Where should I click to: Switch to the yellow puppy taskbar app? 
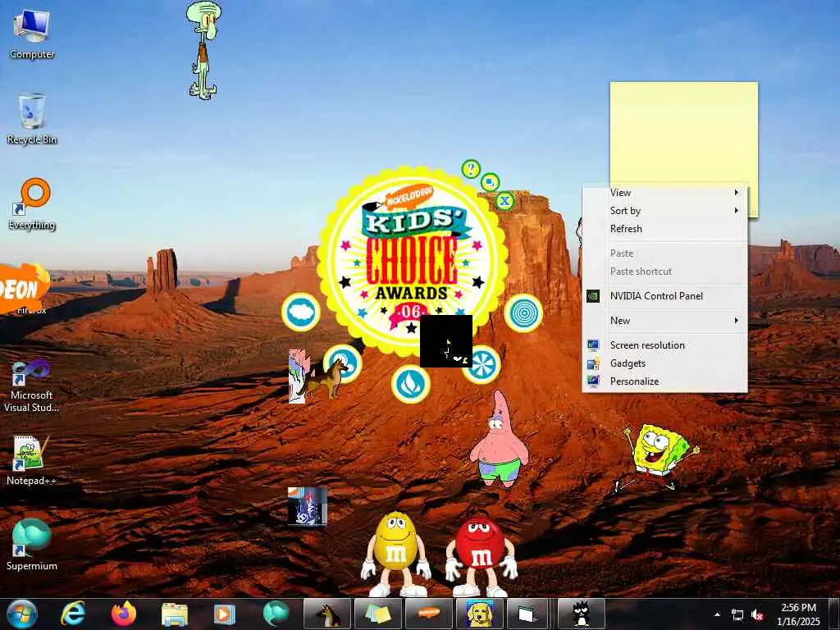479,614
